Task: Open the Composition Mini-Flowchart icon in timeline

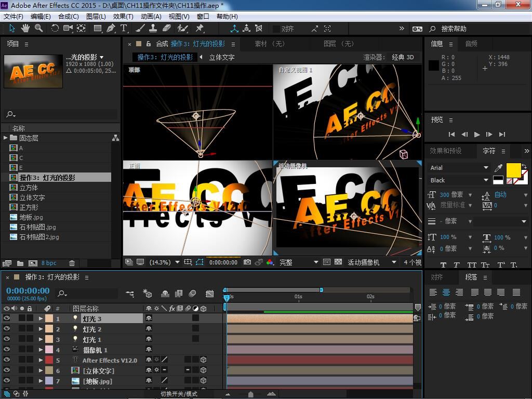Action: [x=130, y=294]
